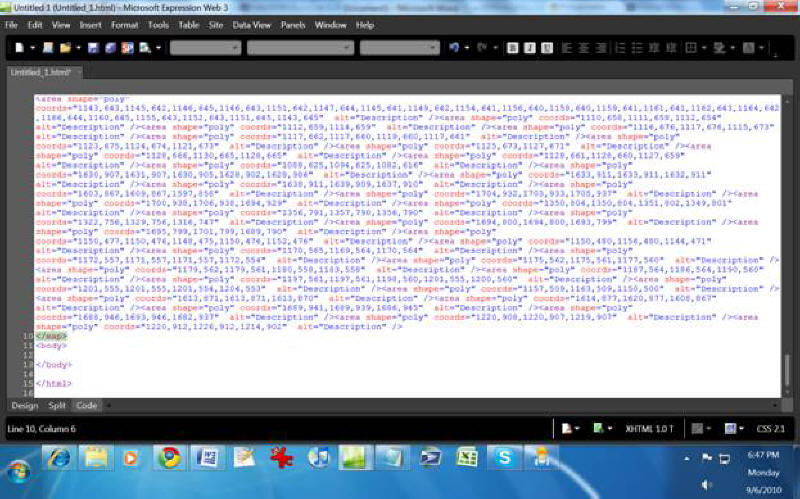Open the View menu
Screen dimensions: 800x499
pos(61,24)
